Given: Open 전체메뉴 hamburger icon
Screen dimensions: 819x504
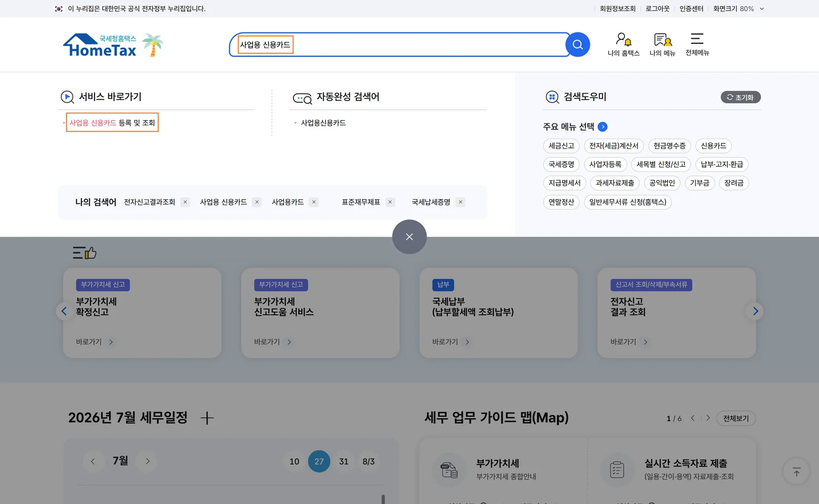Looking at the screenshot, I should (x=697, y=45).
